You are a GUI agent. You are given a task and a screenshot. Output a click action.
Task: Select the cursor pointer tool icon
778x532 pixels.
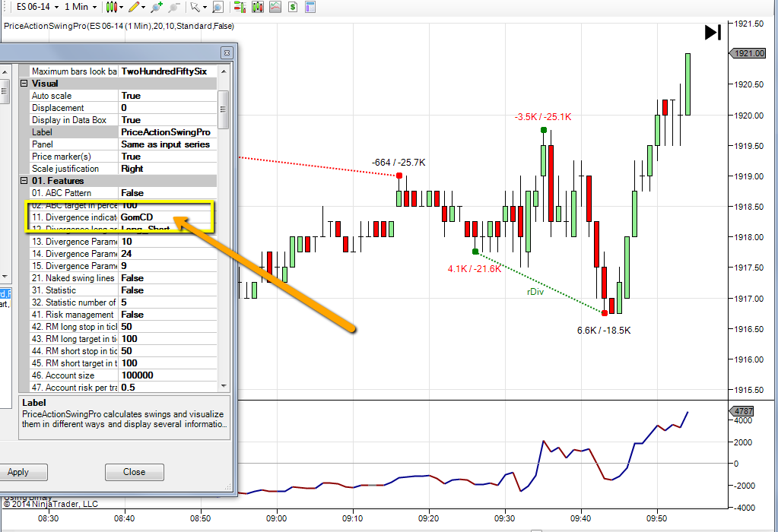click(195, 7)
